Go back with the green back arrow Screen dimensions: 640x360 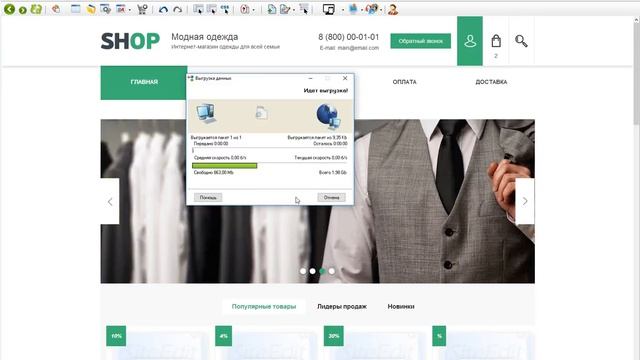point(9,9)
